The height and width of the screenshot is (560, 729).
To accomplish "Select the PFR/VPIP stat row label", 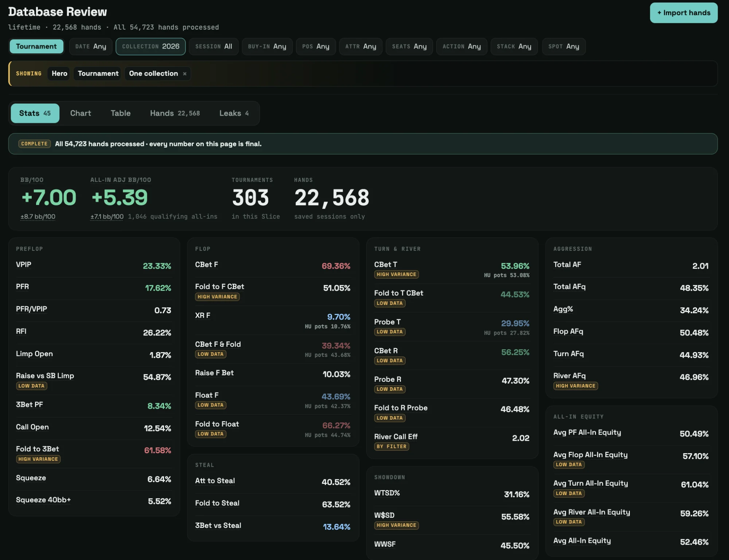I will 31,309.
